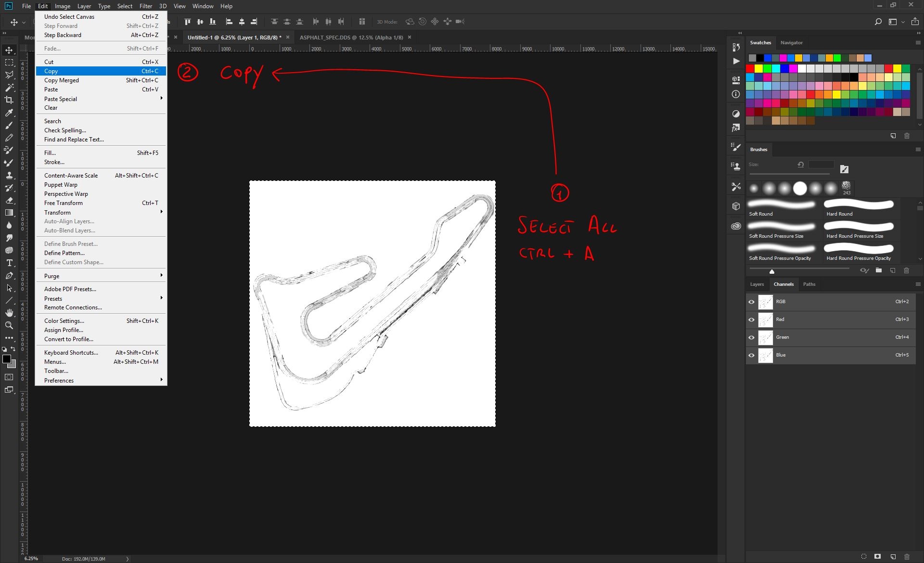The image size is (924, 563).
Task: Select the Eyedropper tool
Action: [9, 113]
